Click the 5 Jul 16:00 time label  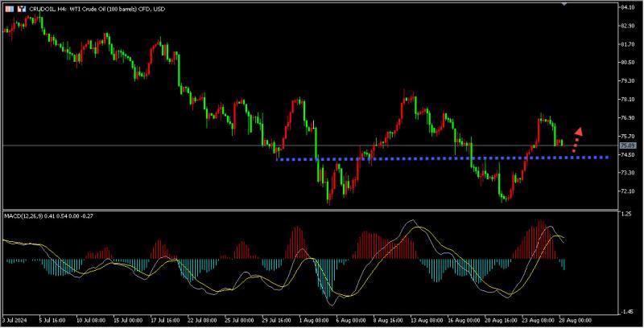pyautogui.click(x=53, y=320)
